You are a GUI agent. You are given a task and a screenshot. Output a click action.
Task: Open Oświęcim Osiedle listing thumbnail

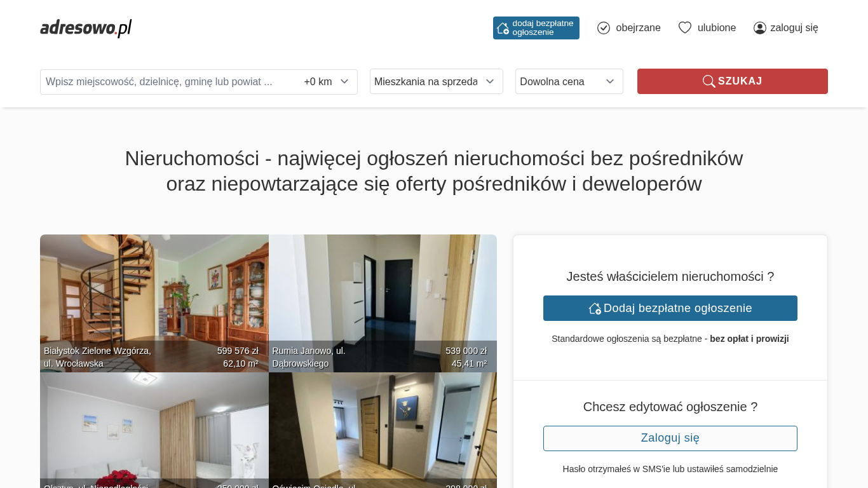pos(383,430)
